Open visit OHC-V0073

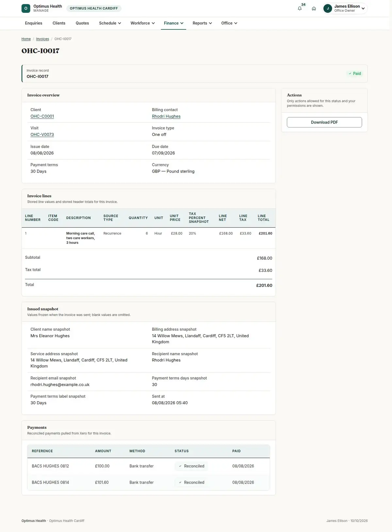[x=42, y=135]
